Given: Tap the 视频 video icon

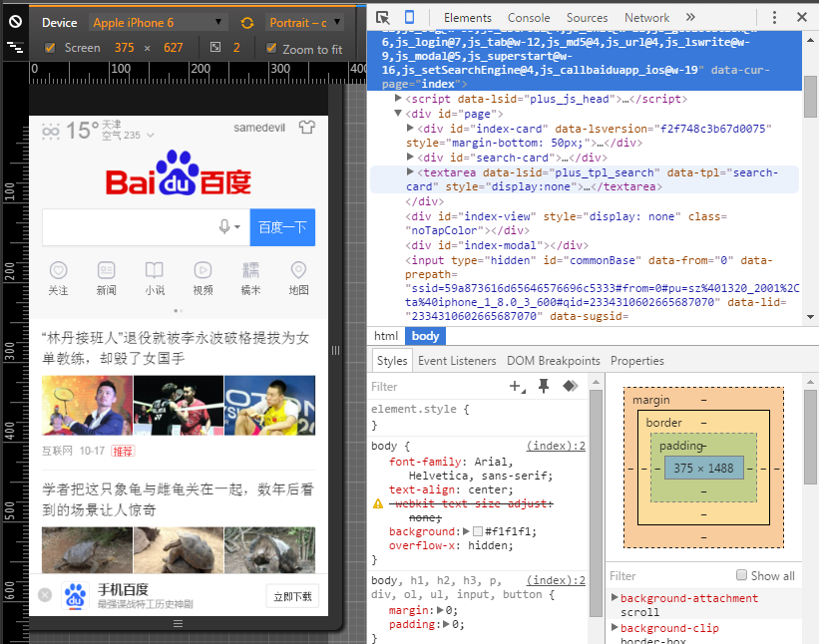Looking at the screenshot, I should [x=203, y=270].
